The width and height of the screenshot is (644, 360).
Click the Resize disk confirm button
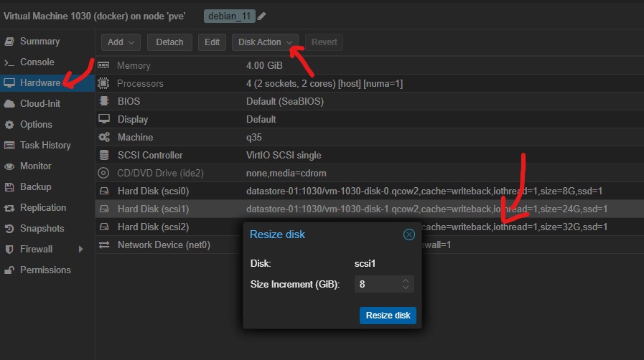(x=388, y=316)
